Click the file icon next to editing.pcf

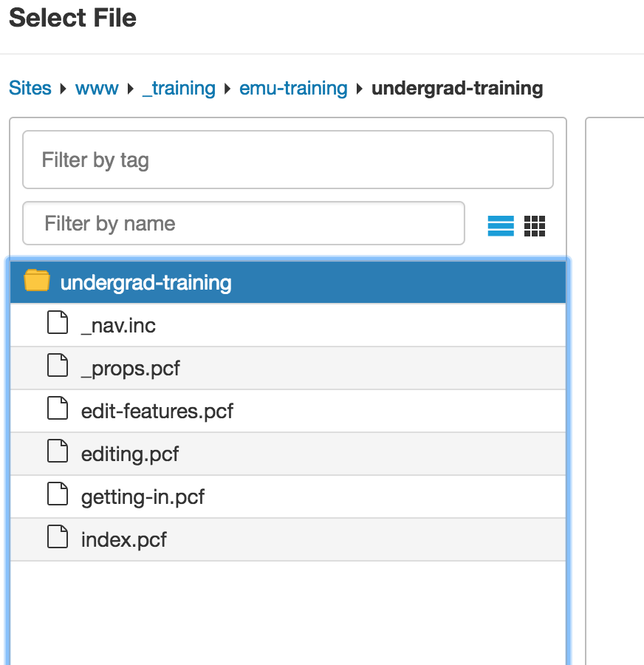pyautogui.click(x=57, y=453)
